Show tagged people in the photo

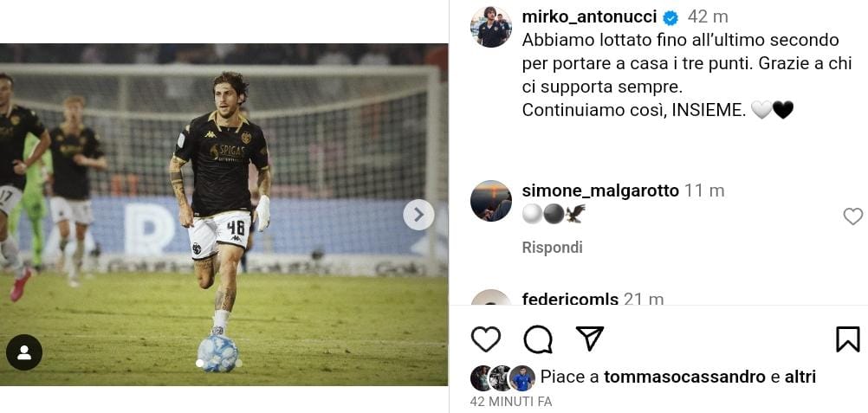(x=24, y=352)
